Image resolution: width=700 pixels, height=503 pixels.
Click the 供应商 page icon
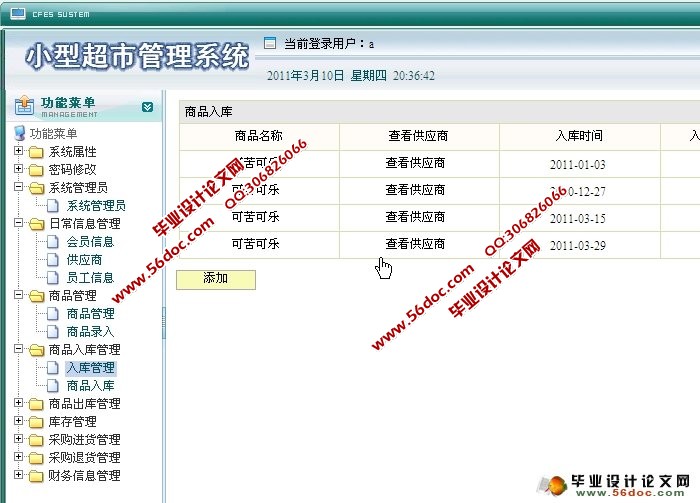coord(53,259)
